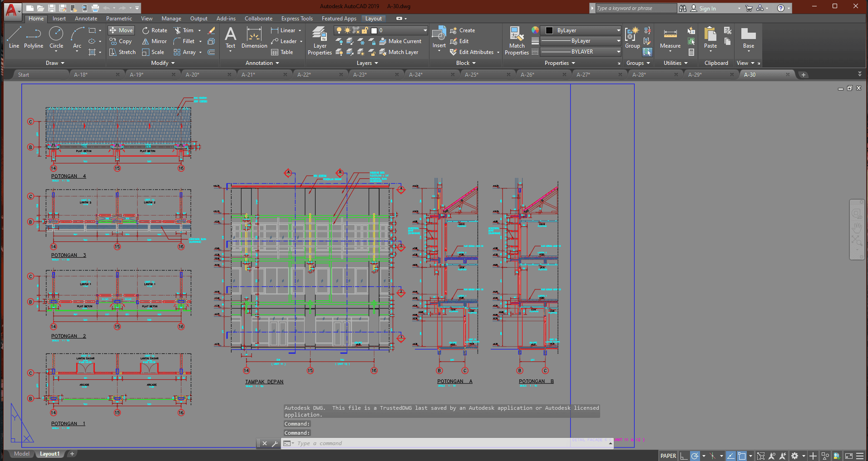
Task: Switch to the Annotate ribbon tab
Action: (x=86, y=19)
